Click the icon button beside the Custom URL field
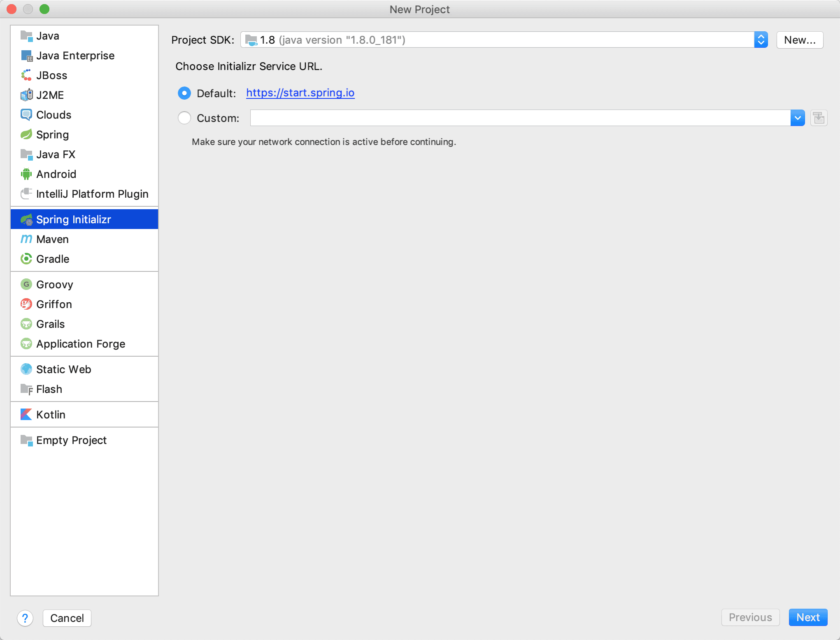Screen dimensions: 840x640 819,118
